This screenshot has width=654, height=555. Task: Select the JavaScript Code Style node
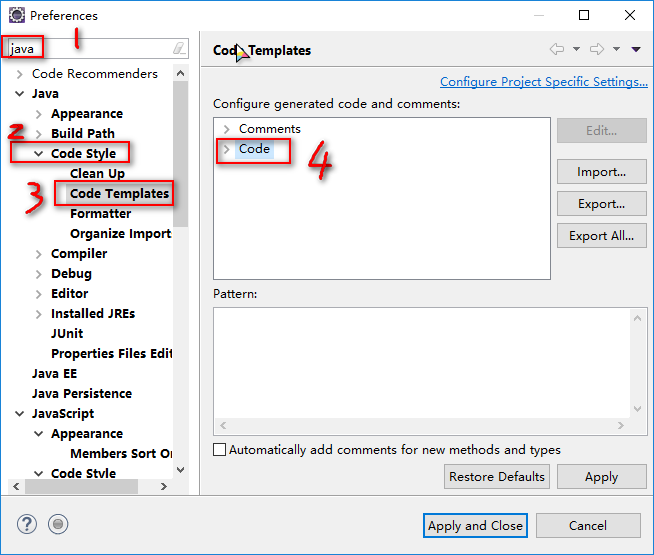point(83,473)
